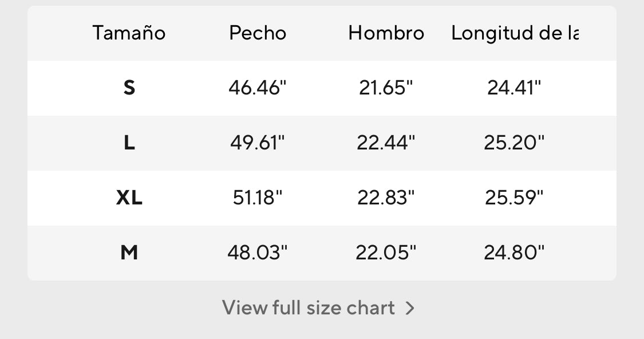Select the Tamaño column header

pyautogui.click(x=129, y=33)
